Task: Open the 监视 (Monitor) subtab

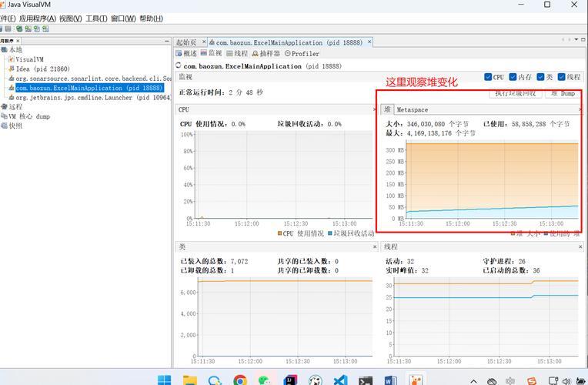Action: [x=211, y=53]
